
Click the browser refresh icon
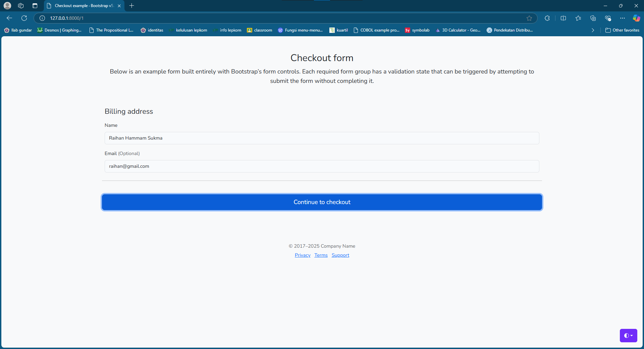[x=24, y=18]
